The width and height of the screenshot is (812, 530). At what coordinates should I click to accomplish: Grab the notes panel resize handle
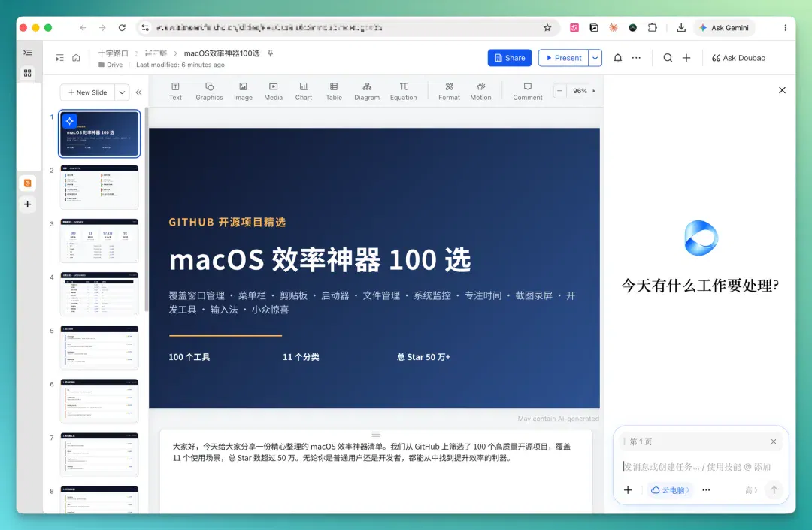(376, 434)
